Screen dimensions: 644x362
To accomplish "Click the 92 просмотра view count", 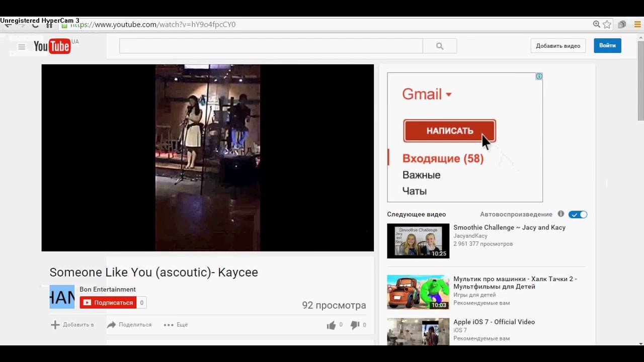I will [x=334, y=305].
